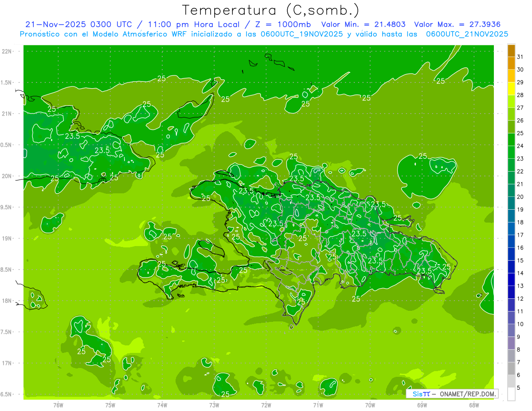Click the '17N' latitude axis label

[7, 363]
